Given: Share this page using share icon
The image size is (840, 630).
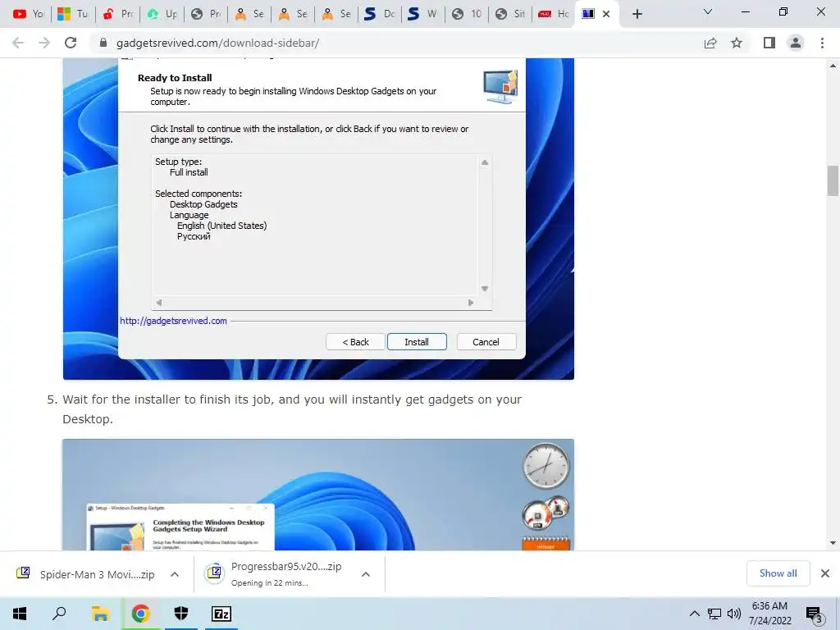Looking at the screenshot, I should 710,43.
